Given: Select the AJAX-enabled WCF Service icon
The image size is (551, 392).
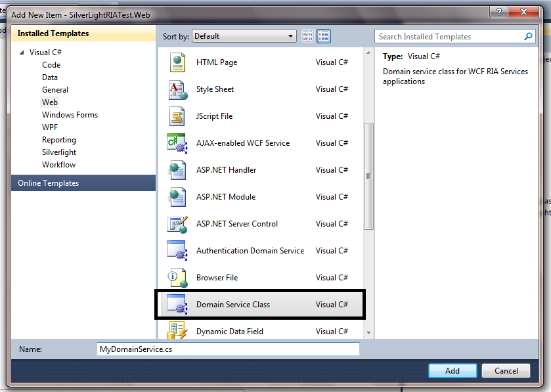Looking at the screenshot, I should [177, 143].
